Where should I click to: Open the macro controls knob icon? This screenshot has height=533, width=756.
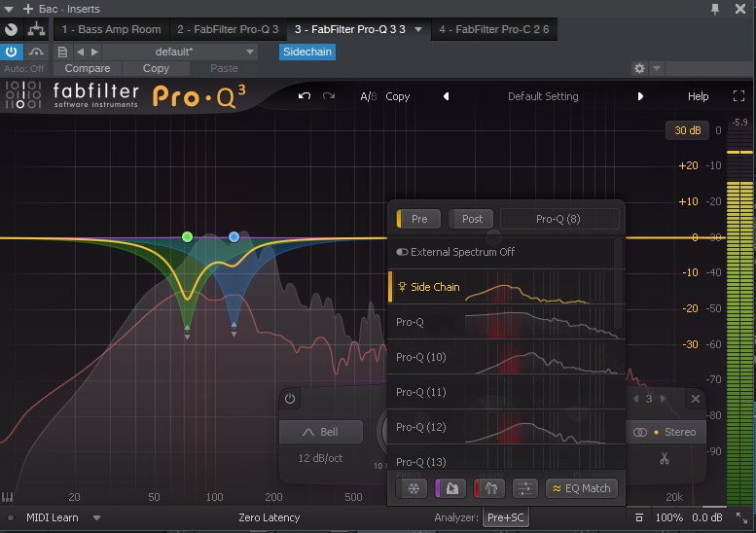click(x=11, y=29)
